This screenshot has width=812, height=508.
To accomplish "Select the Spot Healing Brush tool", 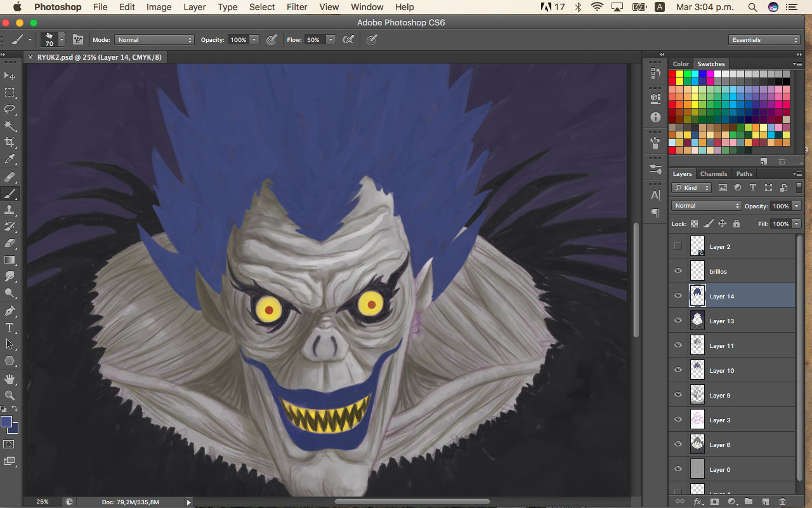I will coord(10,177).
